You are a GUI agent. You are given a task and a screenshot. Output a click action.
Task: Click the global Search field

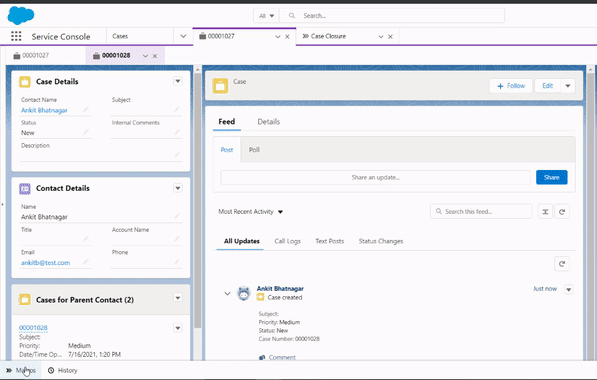pos(392,16)
